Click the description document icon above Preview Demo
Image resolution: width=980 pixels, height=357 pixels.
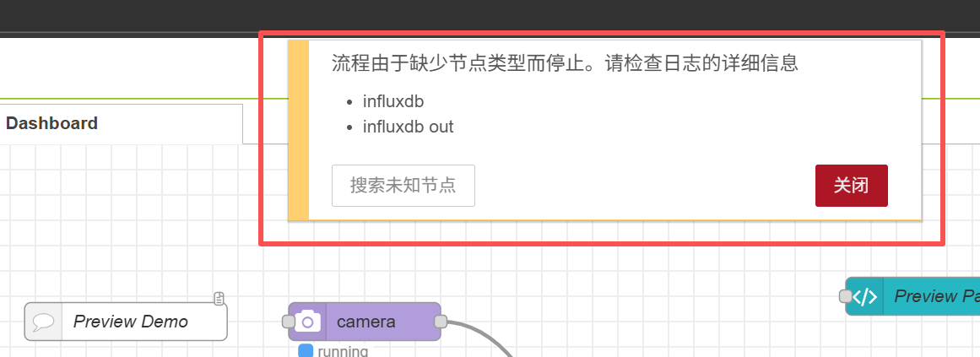219,298
